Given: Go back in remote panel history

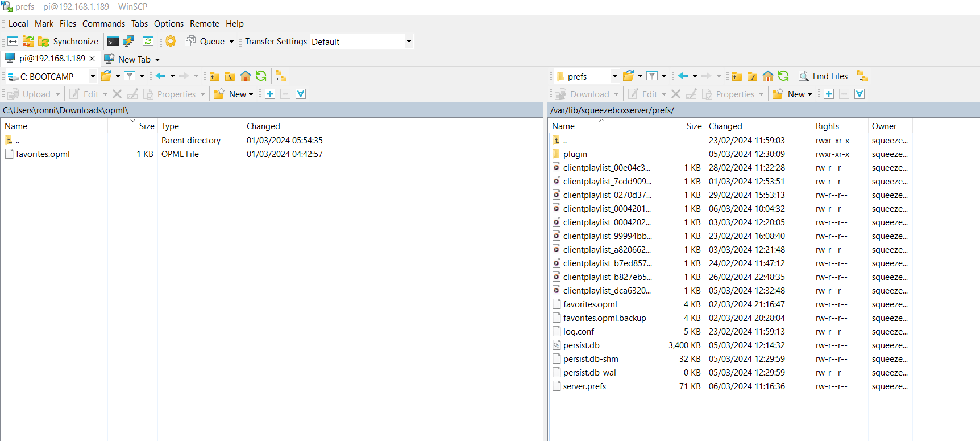Looking at the screenshot, I should click(x=683, y=76).
